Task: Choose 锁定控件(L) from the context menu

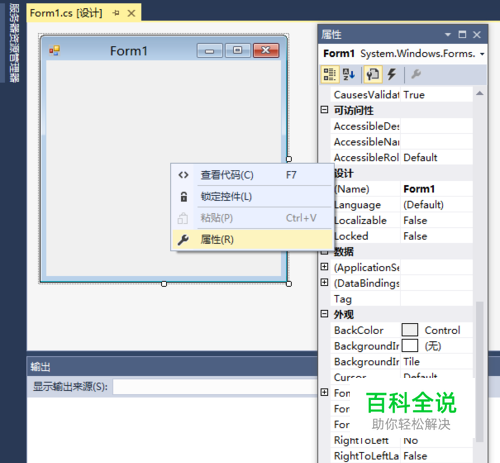Action: coord(252,197)
